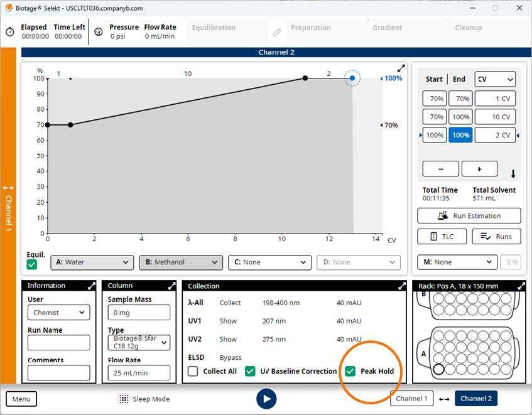Toggle the Peak Hold checkbox

pos(350,371)
